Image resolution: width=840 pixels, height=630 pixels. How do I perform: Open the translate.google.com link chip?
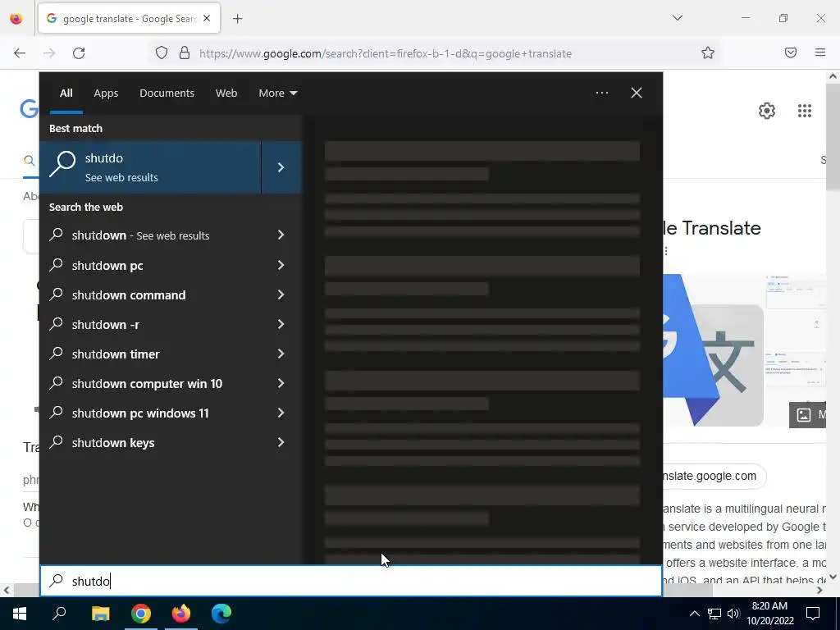point(714,476)
